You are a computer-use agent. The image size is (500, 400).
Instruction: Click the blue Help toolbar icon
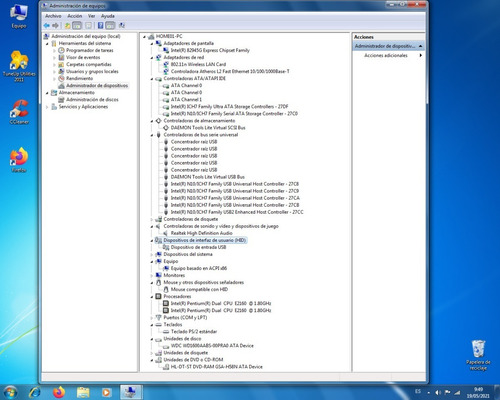100,25
